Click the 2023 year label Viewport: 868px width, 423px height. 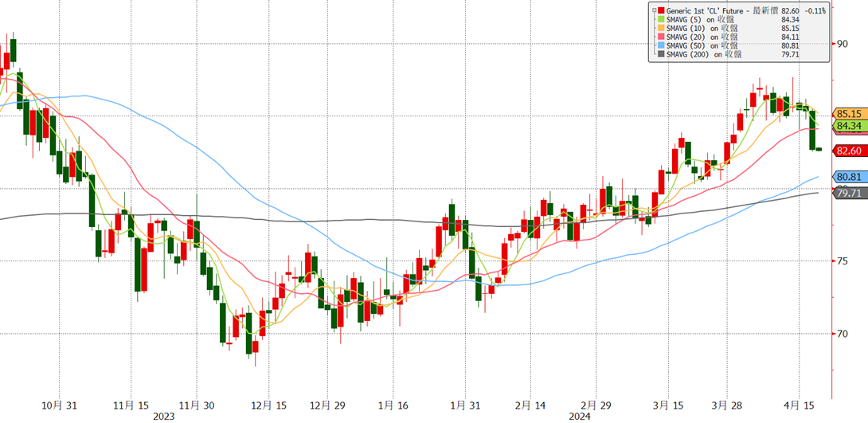click(x=164, y=417)
